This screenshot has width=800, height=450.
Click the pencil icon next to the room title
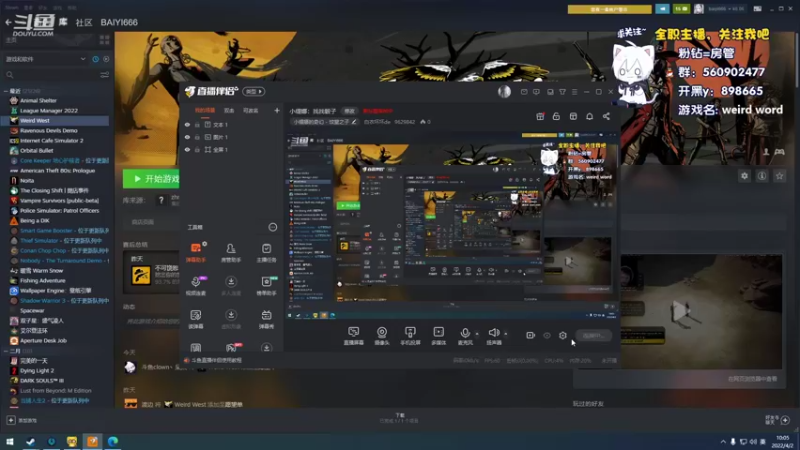click(x=354, y=122)
